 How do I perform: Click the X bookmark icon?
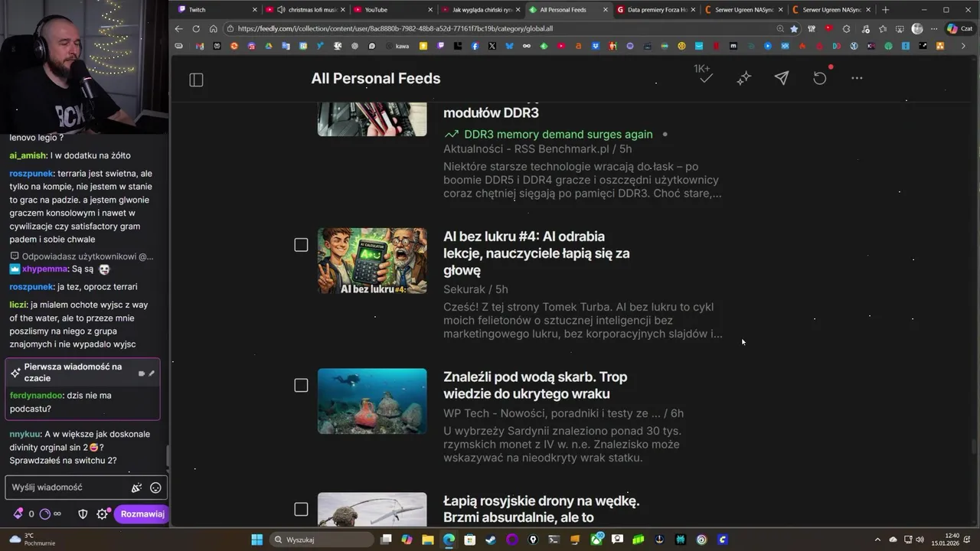click(x=492, y=46)
